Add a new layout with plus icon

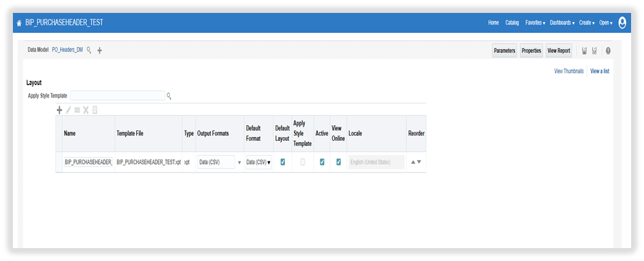click(59, 110)
